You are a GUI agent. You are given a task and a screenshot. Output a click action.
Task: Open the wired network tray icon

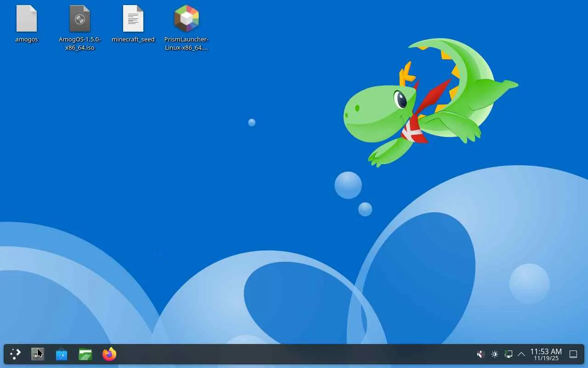(509, 354)
